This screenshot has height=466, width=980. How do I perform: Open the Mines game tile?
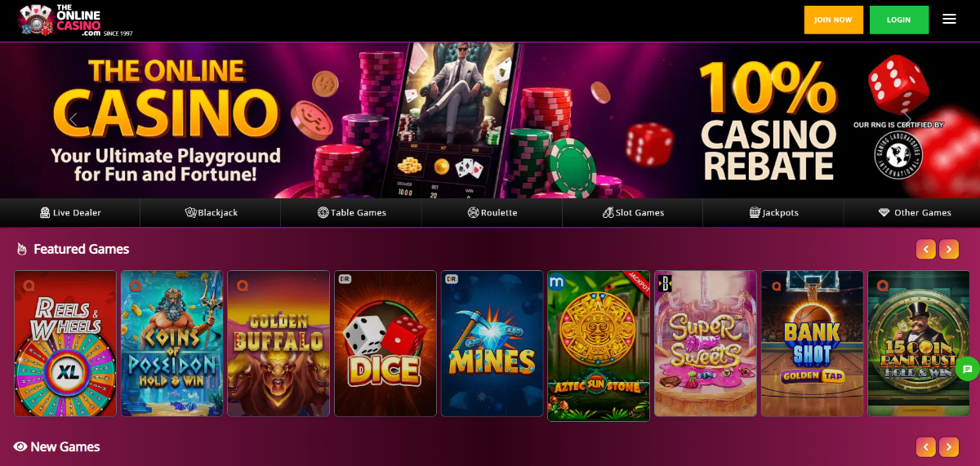[x=492, y=344]
